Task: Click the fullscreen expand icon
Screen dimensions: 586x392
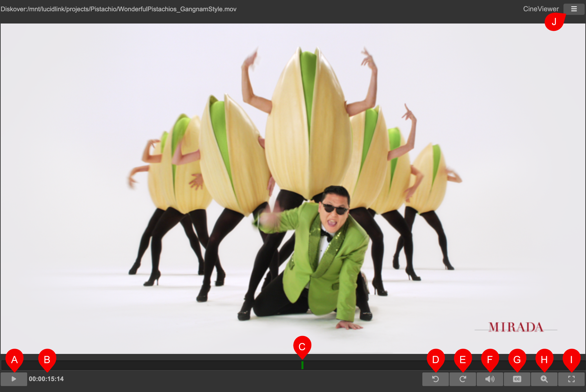Action: click(x=571, y=379)
